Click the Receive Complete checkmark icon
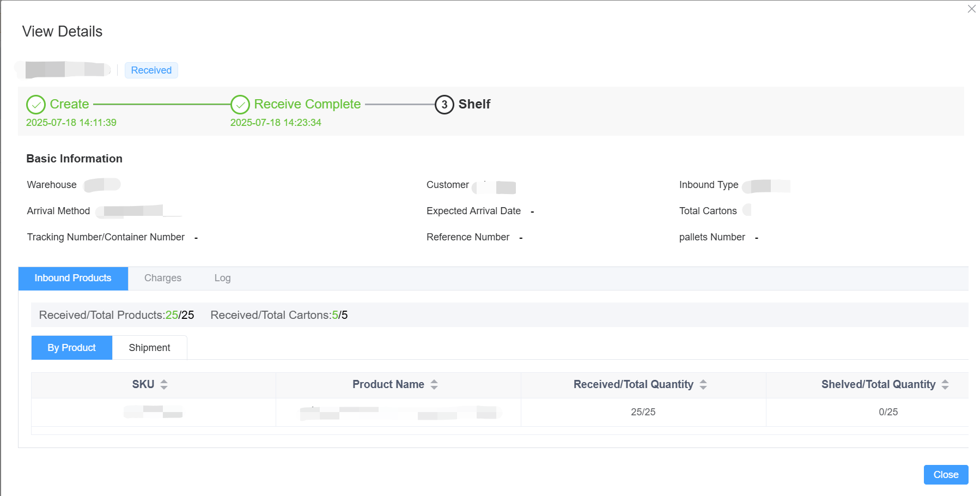980x496 pixels. pos(240,104)
